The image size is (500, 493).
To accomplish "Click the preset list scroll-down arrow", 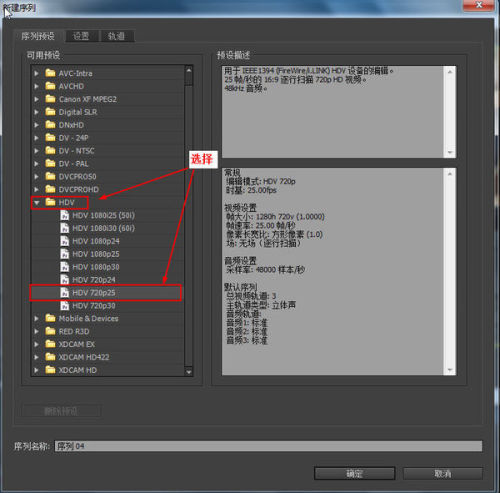I will (x=189, y=371).
